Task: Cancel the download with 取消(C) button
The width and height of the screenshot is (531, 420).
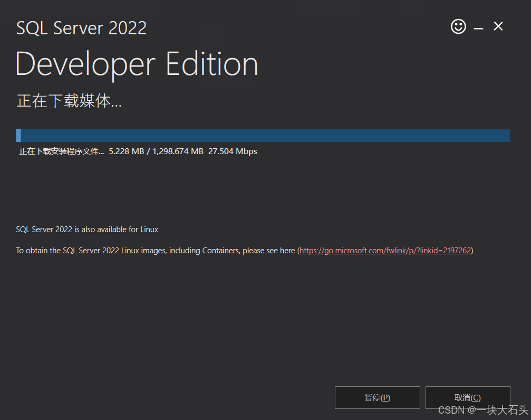Action: coord(468,397)
